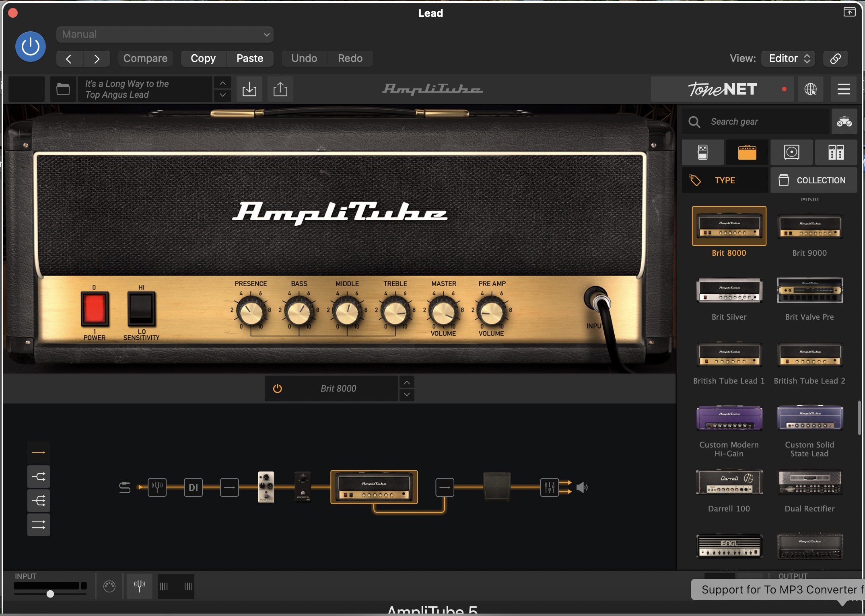Select the amp heads gear category

coord(747,152)
